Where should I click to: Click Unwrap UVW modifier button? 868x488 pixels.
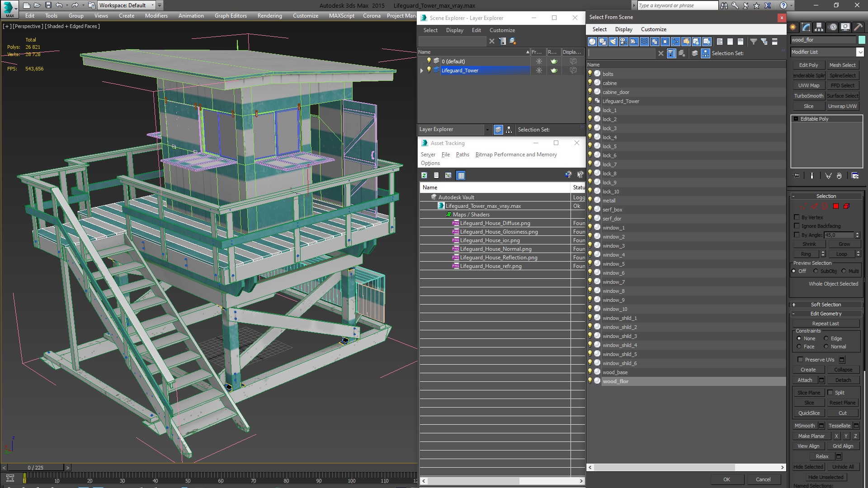[842, 106]
